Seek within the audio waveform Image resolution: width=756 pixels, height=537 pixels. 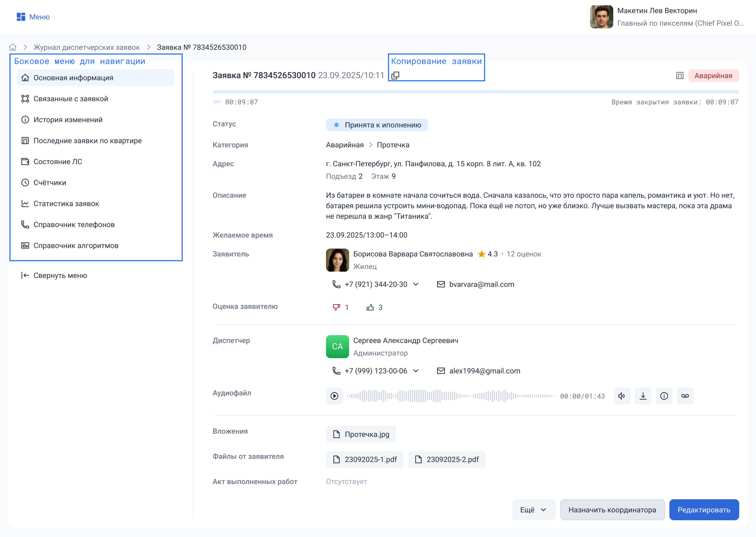451,396
